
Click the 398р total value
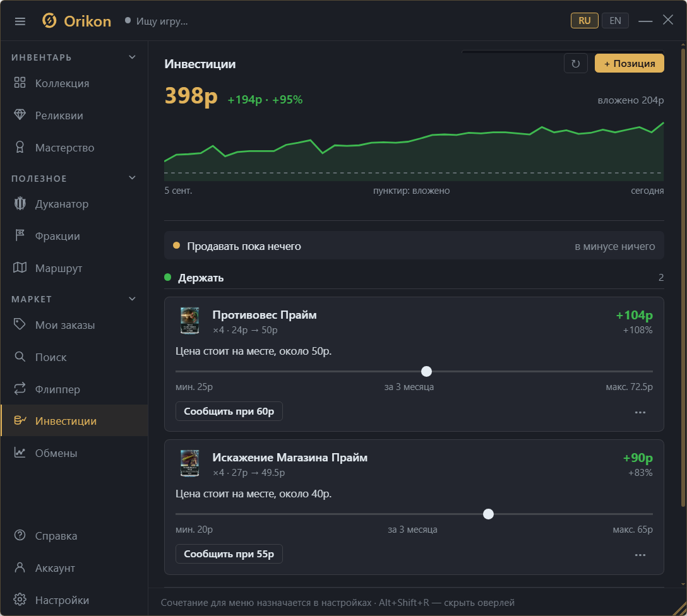pyautogui.click(x=191, y=95)
